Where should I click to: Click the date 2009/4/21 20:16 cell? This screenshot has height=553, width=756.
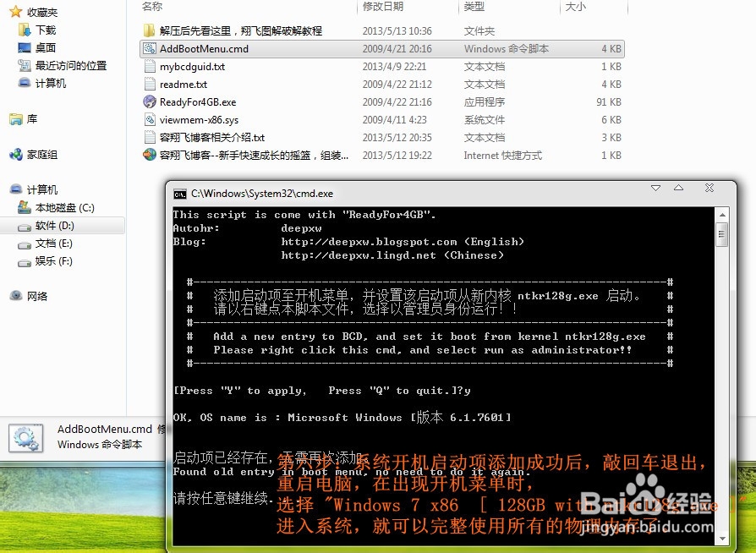(397, 49)
